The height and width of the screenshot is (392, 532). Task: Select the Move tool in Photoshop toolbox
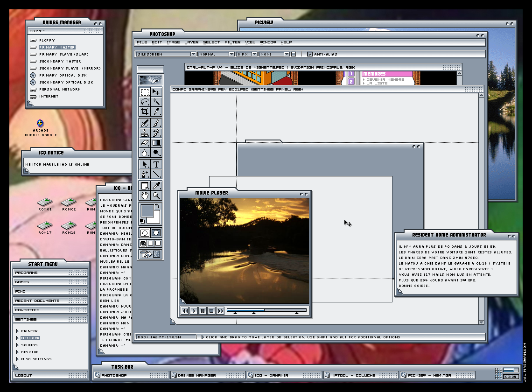tap(156, 92)
